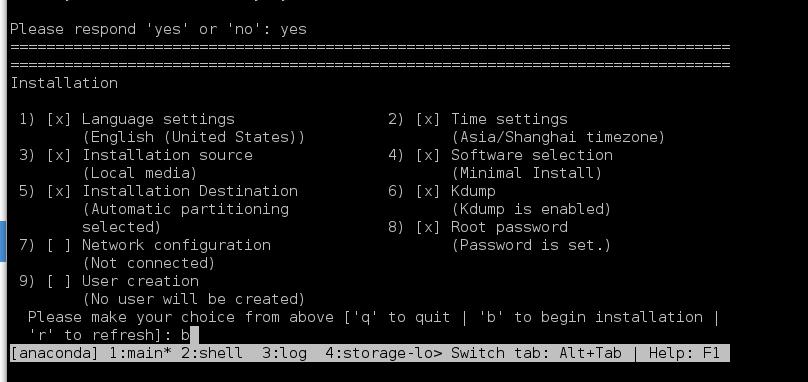Screen dimensions: 808x382
Task: Click the Not connected network status
Action: (x=149, y=263)
